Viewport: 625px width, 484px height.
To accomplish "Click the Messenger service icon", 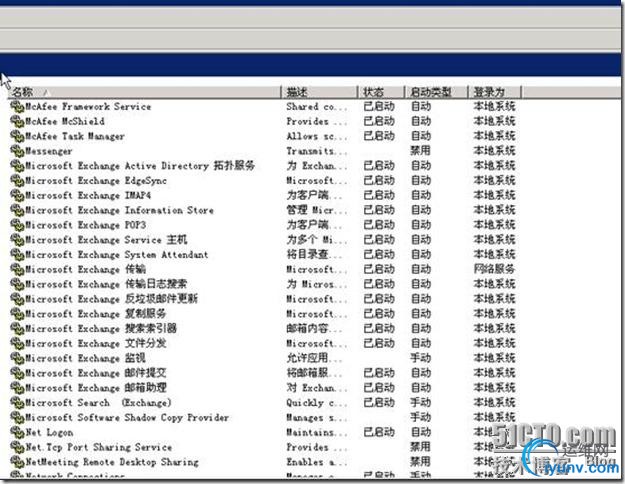I will pyautogui.click(x=17, y=151).
